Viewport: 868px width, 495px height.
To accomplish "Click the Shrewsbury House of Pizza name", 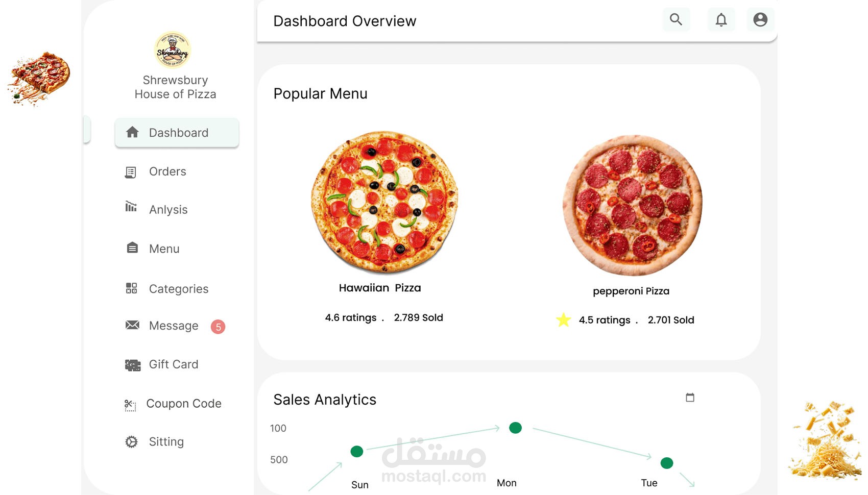I will click(x=175, y=87).
